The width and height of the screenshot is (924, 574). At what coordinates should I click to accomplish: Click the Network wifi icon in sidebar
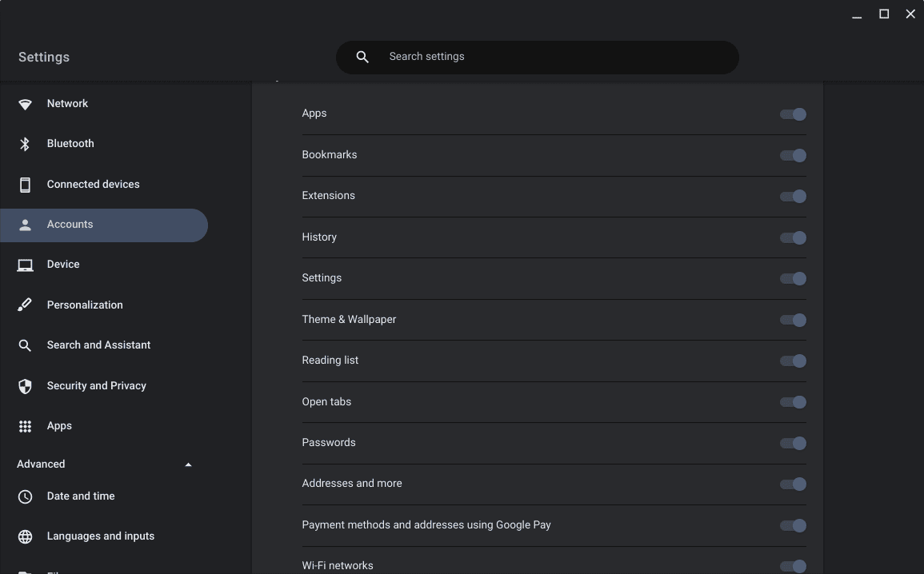click(x=25, y=104)
